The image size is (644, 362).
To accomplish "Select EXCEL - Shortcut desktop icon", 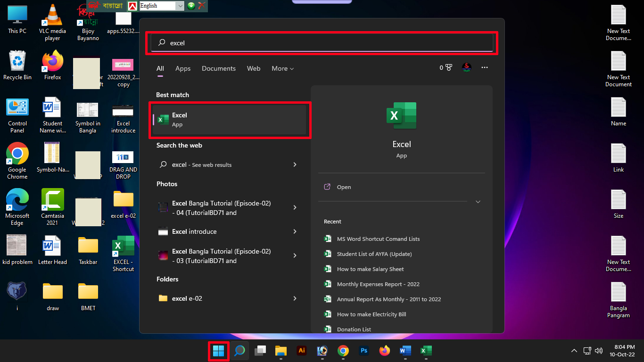I will pos(123,254).
